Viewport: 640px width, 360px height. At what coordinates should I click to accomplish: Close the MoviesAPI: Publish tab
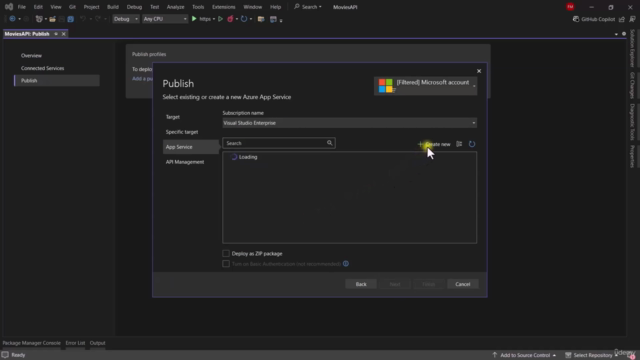(64, 34)
